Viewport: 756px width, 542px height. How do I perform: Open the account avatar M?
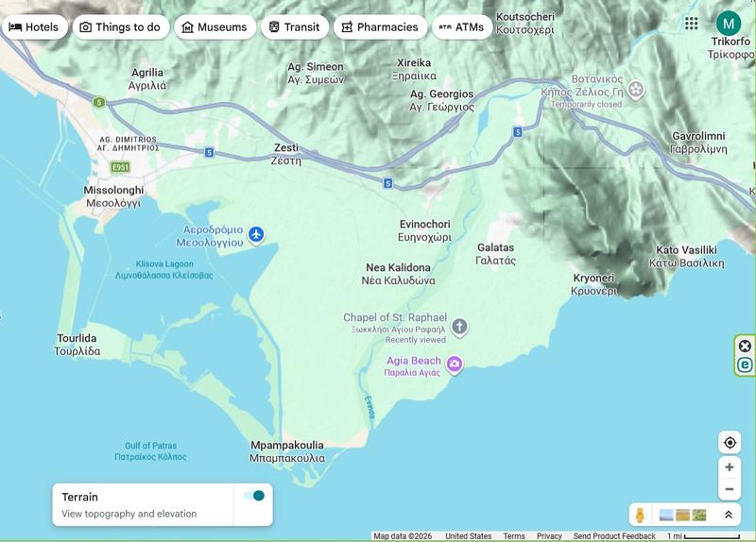[729, 23]
